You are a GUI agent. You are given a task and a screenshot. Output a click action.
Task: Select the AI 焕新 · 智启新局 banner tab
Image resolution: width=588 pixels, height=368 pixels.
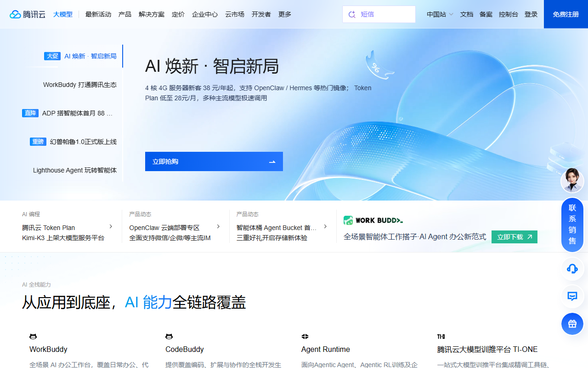(x=90, y=56)
